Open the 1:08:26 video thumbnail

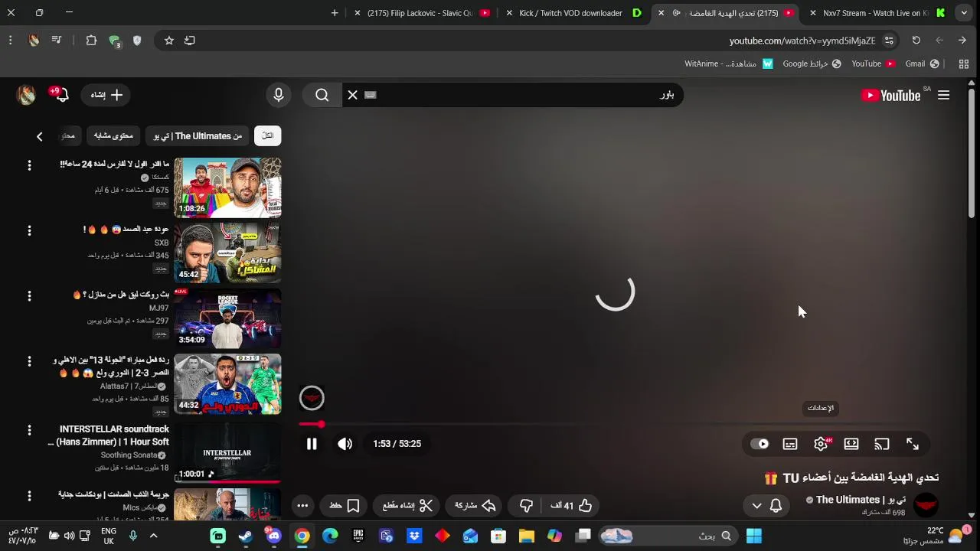[x=227, y=187]
